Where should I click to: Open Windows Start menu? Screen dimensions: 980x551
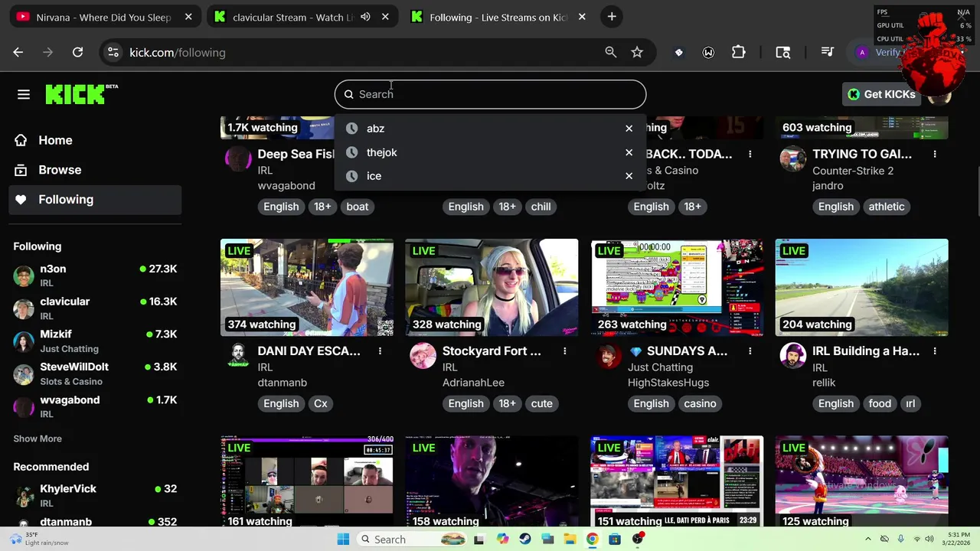tap(343, 540)
